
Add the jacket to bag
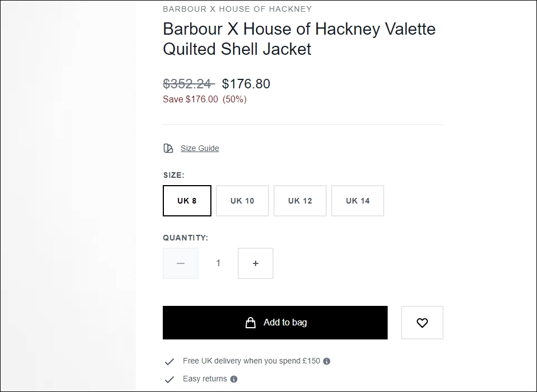coord(275,323)
